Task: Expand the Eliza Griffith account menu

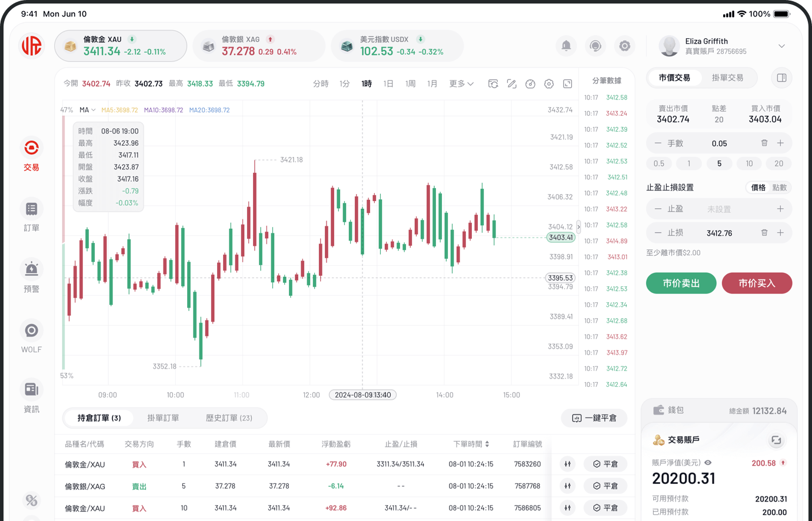Action: click(x=781, y=46)
